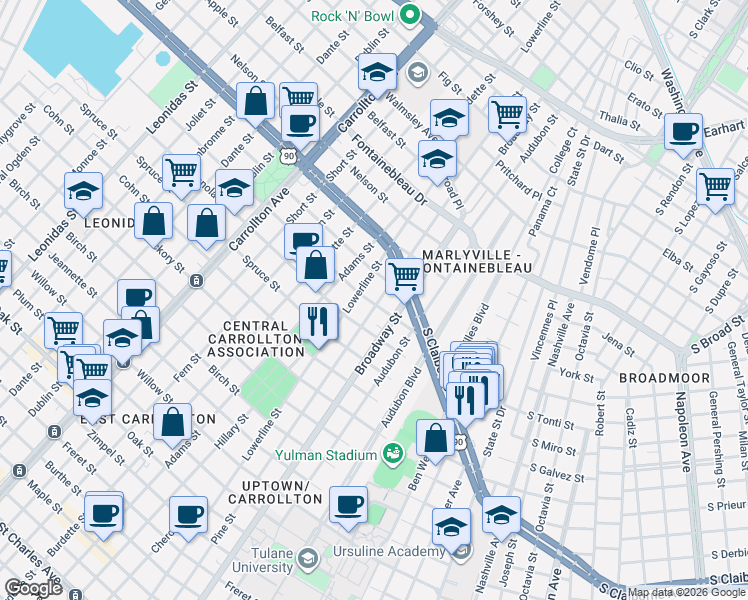Screen dimensions: 748x600
Task: Click the Google logo link
Action: 33,588
